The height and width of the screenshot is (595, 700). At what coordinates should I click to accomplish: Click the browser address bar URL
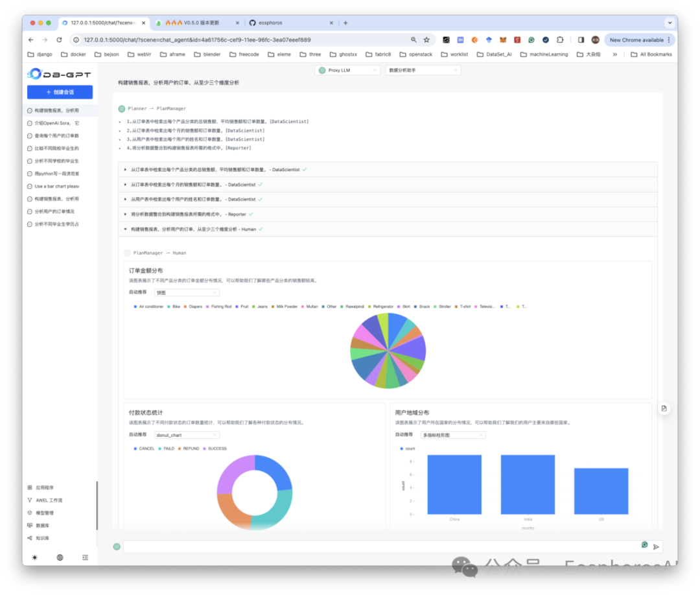click(197, 40)
